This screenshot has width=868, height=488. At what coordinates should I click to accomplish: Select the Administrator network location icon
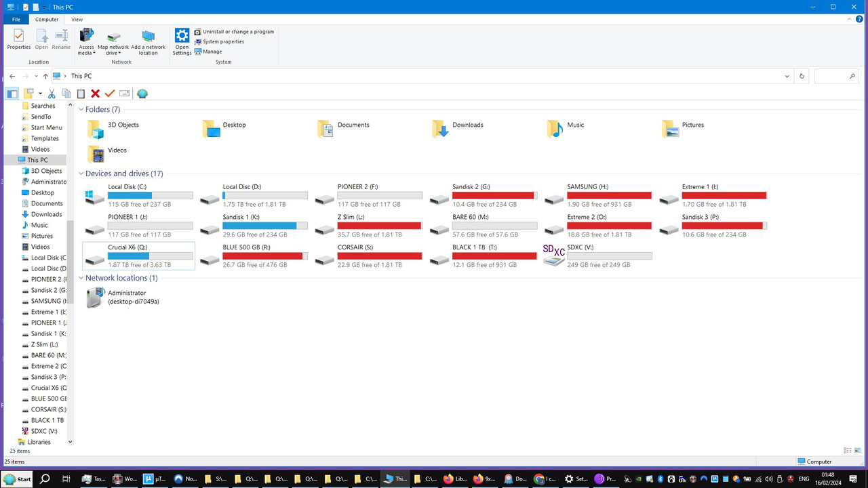pos(94,298)
